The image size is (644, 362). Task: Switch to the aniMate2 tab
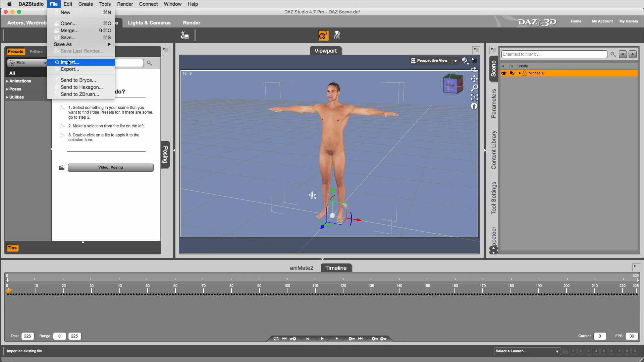pos(302,268)
